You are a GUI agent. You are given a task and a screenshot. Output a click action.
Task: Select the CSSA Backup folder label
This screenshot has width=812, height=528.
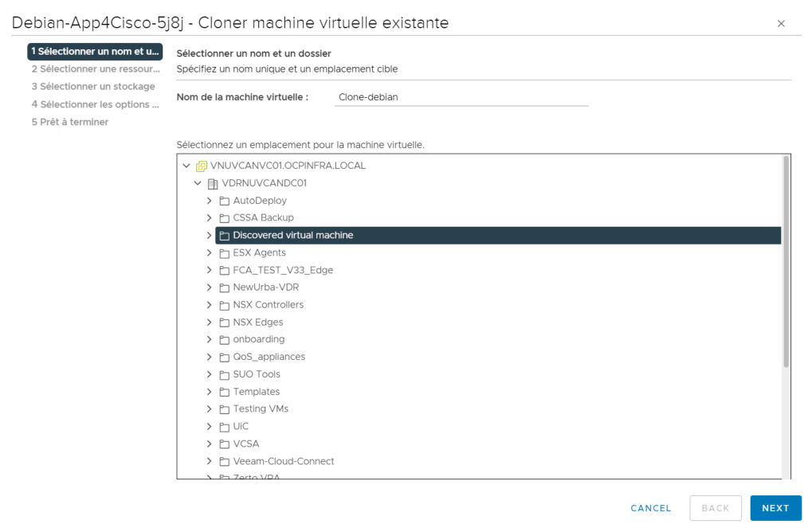263,218
